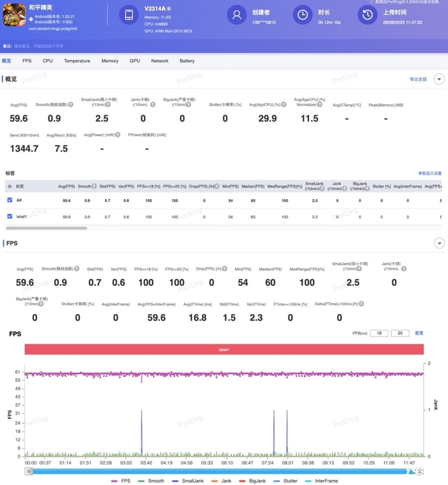Click 参数显示设置 parameter display settings link

tap(429, 173)
